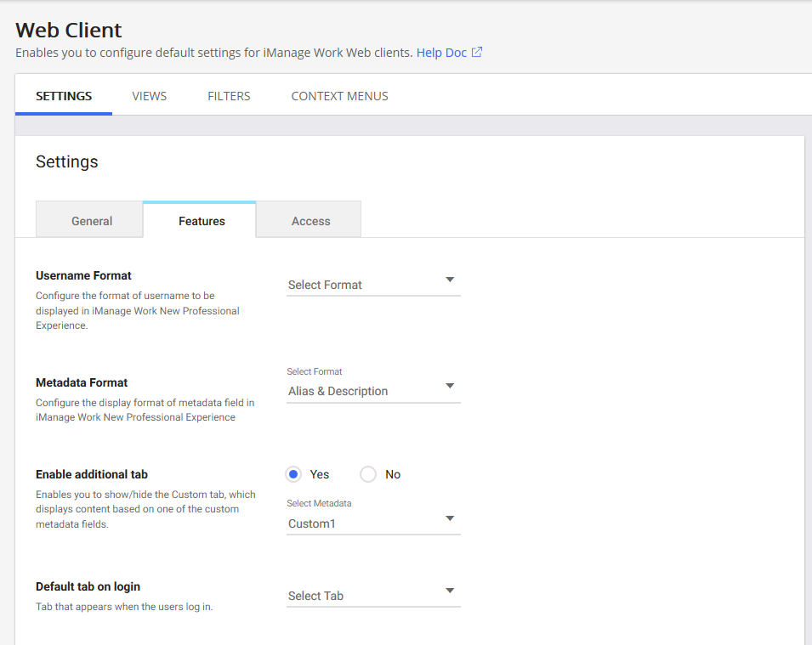Open the external link icon beside Help Doc

[477, 53]
